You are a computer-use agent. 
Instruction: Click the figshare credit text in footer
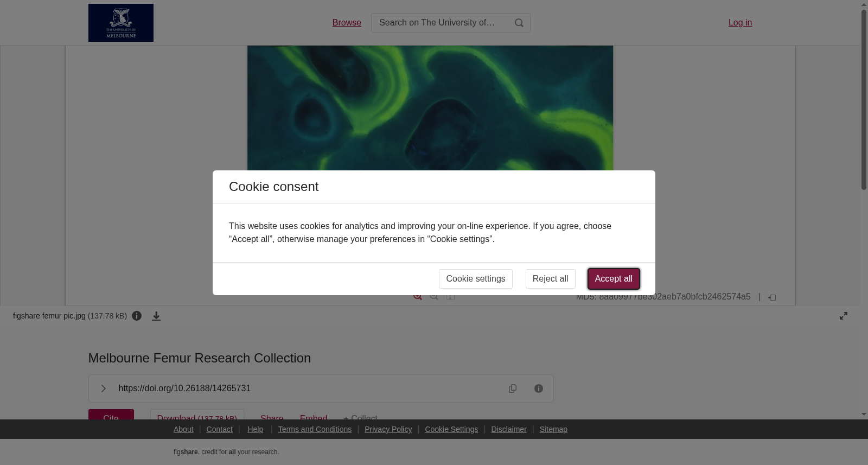click(x=226, y=452)
